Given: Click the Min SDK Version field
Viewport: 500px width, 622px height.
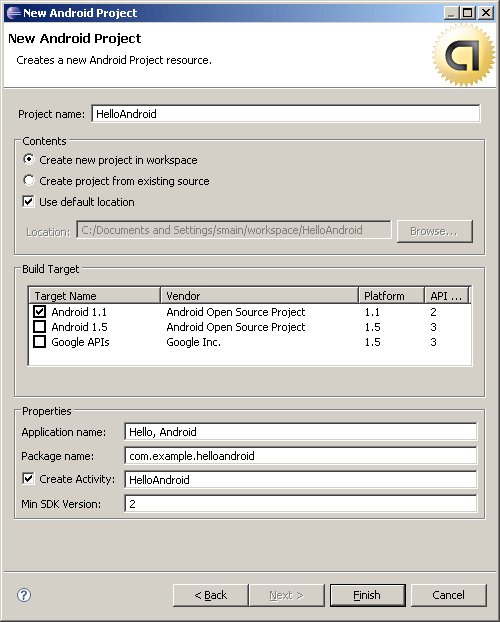Looking at the screenshot, I should 301,504.
